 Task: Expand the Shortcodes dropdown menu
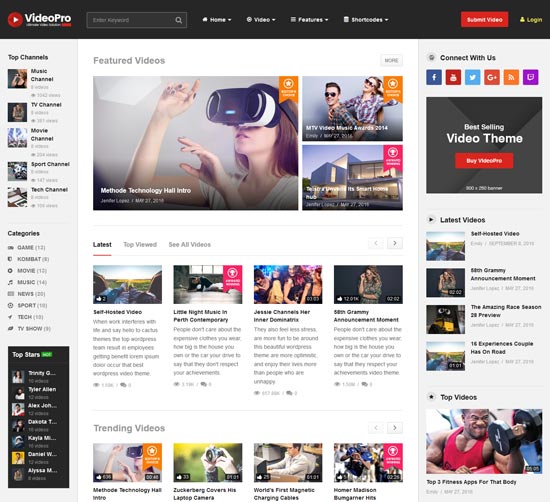click(366, 20)
